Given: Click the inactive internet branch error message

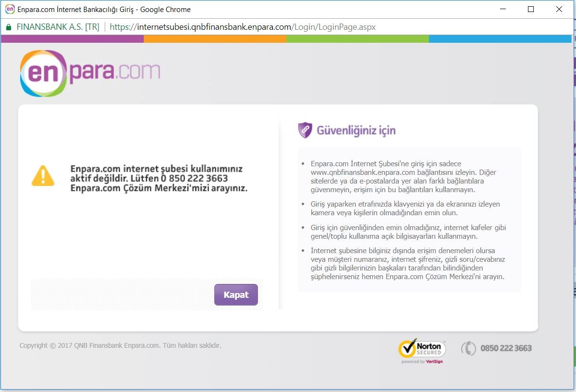Looking at the screenshot, I should (x=159, y=179).
